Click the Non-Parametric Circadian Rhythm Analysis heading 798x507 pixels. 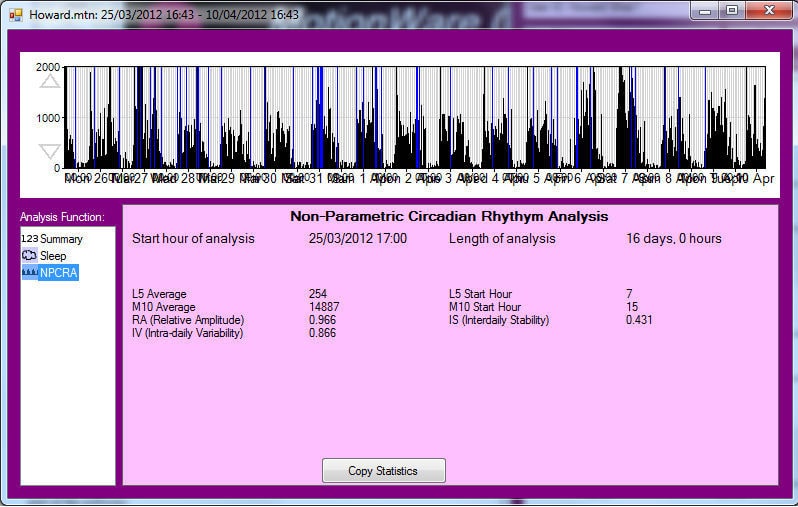click(x=449, y=216)
